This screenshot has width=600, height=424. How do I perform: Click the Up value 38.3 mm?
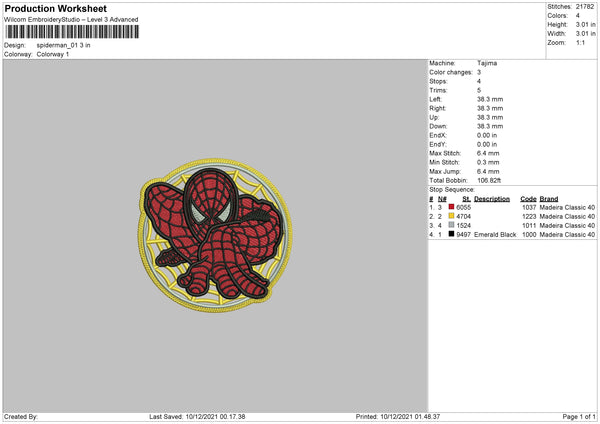coord(490,117)
